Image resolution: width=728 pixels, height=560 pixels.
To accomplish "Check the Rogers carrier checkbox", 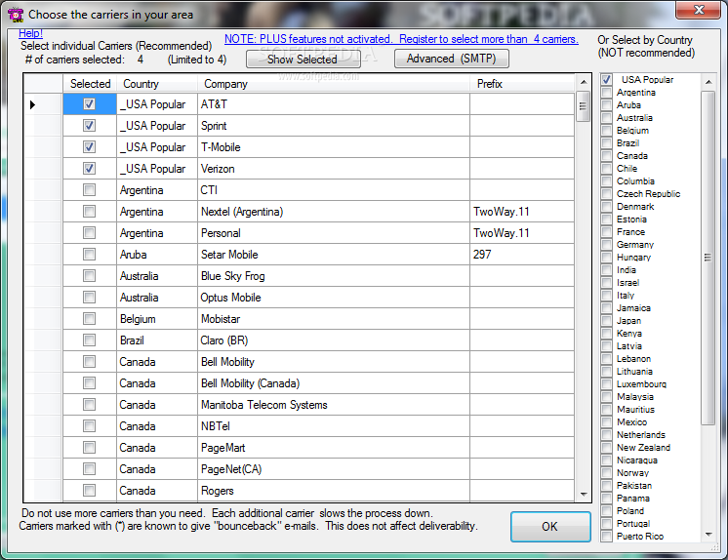I will pyautogui.click(x=89, y=491).
